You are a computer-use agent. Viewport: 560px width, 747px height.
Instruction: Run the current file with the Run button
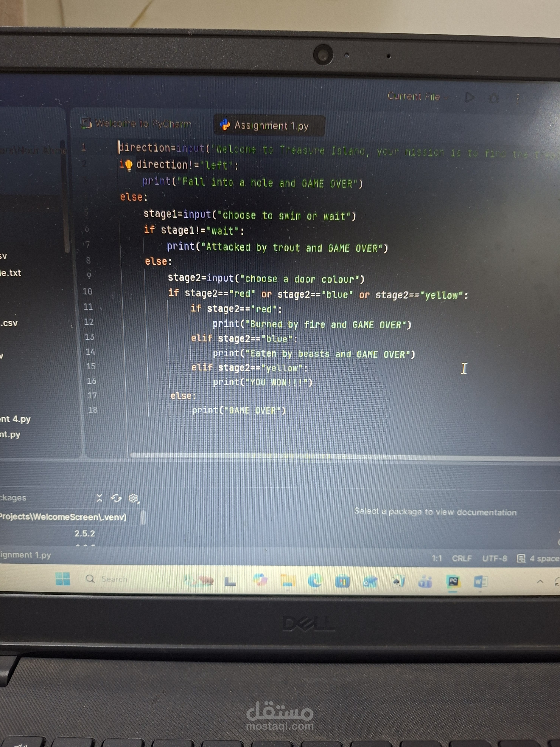pos(469,98)
